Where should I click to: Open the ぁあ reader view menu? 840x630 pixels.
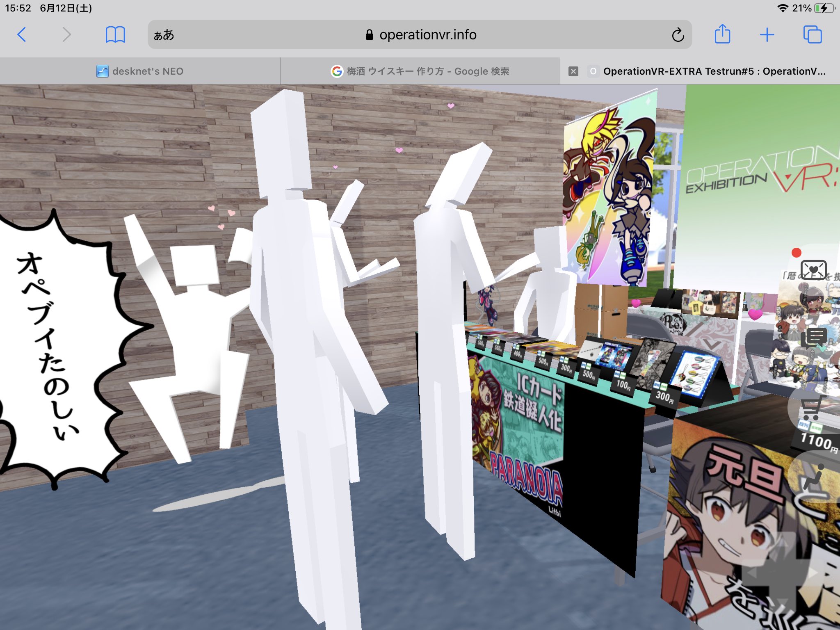pos(164,35)
